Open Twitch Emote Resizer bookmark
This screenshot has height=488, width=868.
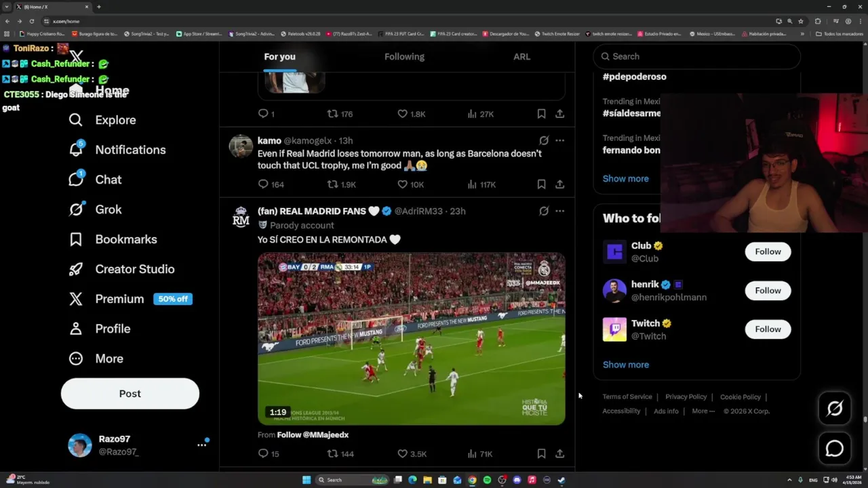point(557,34)
